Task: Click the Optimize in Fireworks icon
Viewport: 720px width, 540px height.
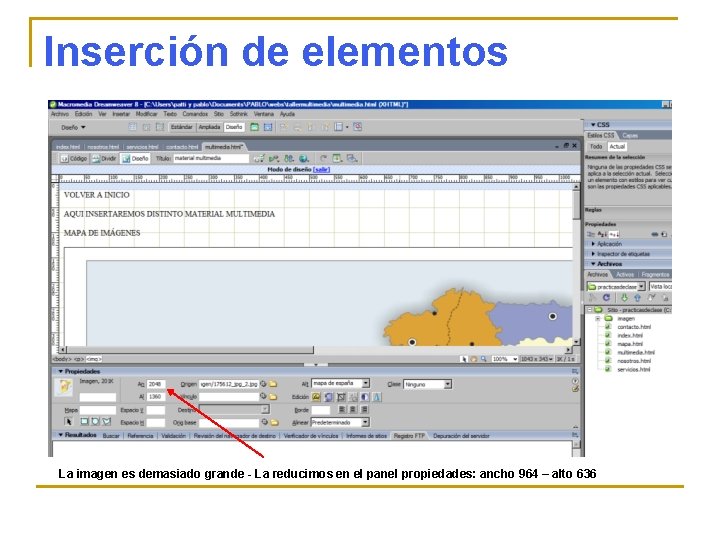Action: pyautogui.click(x=329, y=397)
